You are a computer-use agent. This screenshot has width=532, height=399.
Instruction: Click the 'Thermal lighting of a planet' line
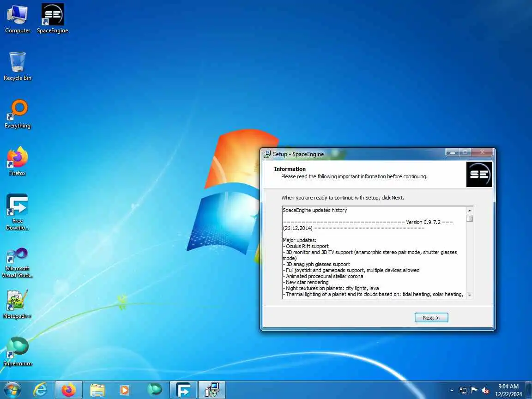tap(373, 294)
